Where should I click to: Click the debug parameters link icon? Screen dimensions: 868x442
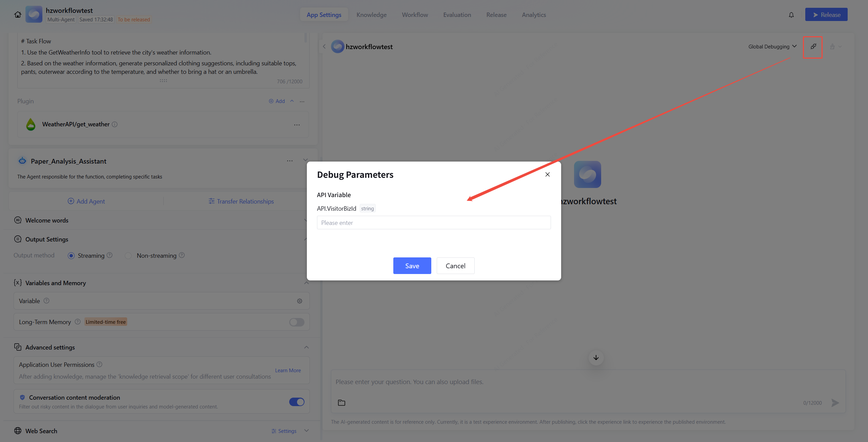(813, 47)
